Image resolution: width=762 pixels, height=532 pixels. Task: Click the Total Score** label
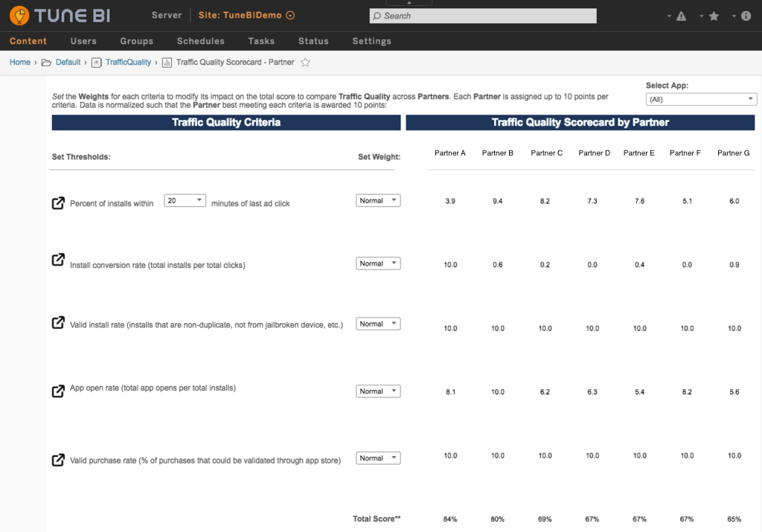pyautogui.click(x=377, y=519)
